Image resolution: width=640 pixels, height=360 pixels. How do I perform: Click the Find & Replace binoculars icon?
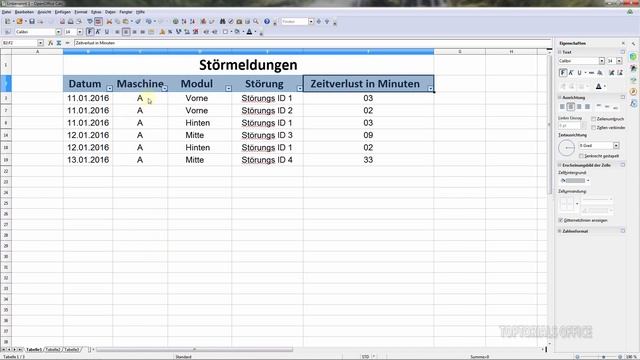pyautogui.click(x=222, y=21)
